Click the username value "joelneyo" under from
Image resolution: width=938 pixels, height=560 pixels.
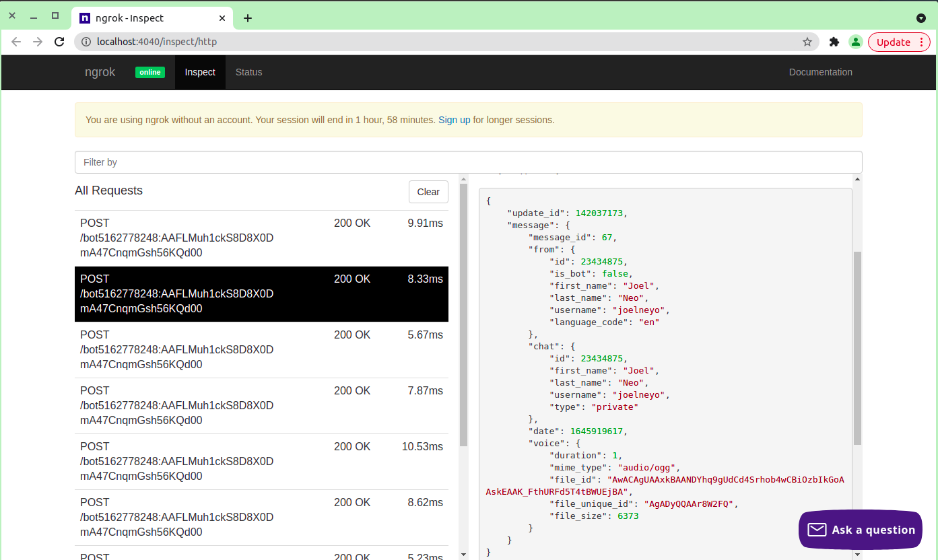640,310
